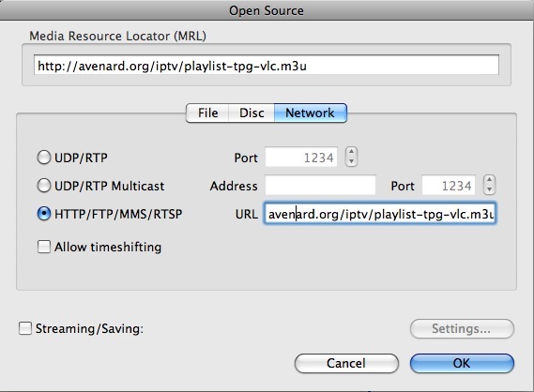The height and width of the screenshot is (392, 534).
Task: Switch to the File tab
Action: pyautogui.click(x=207, y=113)
